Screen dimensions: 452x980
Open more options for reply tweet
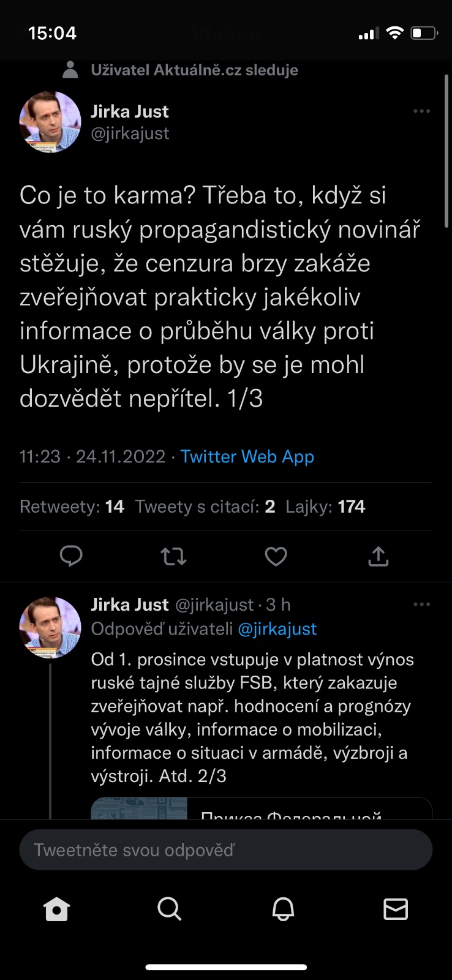pyautogui.click(x=422, y=605)
